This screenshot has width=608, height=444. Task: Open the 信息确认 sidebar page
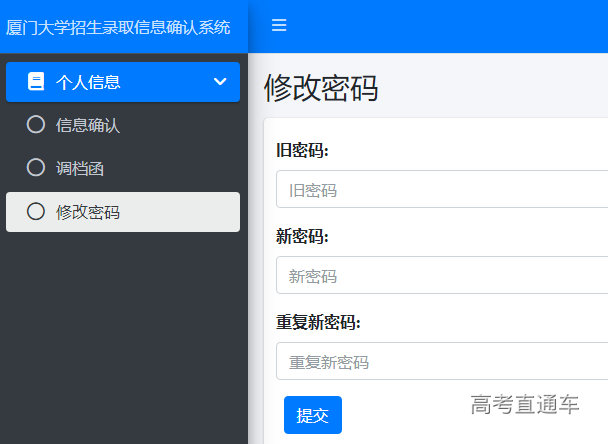pos(88,125)
